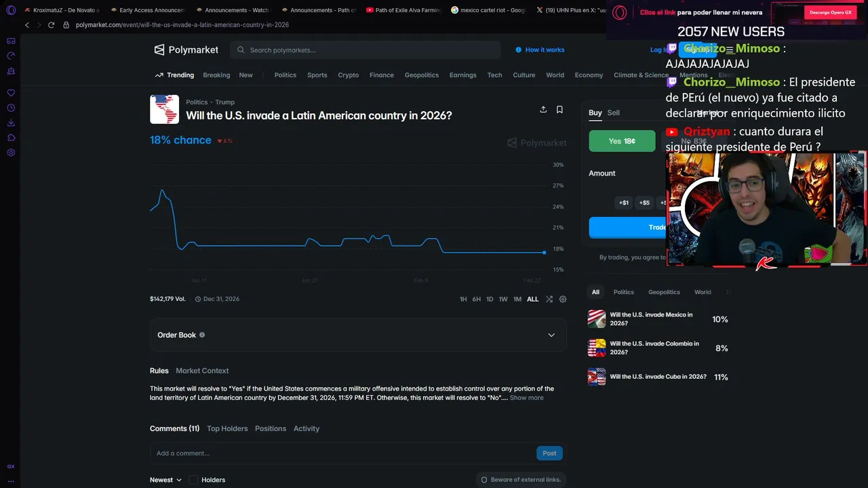Expand rules with Show more
This screenshot has width=868, height=488.
(x=527, y=398)
